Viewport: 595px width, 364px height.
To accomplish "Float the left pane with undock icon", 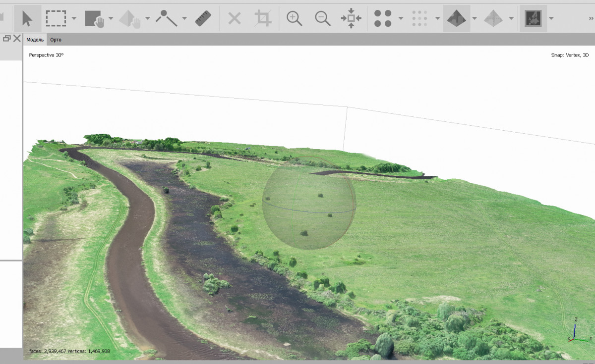I will click(x=7, y=38).
